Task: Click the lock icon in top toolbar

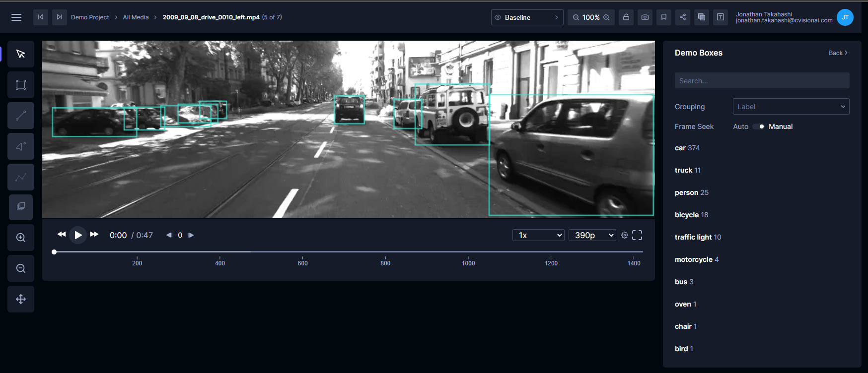Action: (626, 17)
